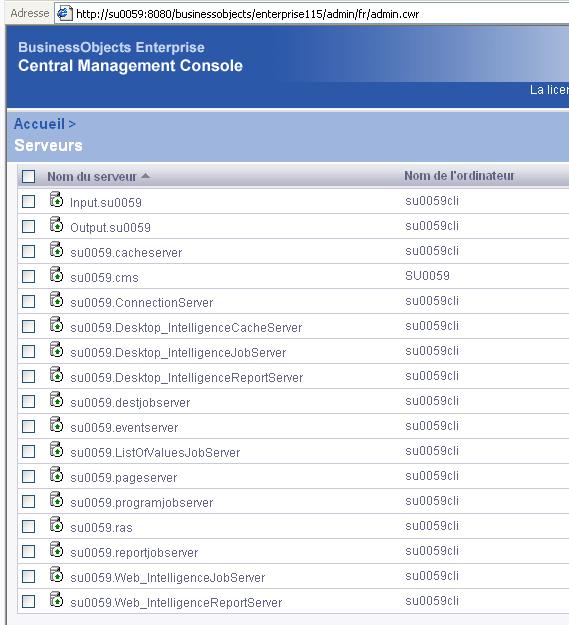569x625 pixels.
Task: Click the Central Management Console title
Action: (130, 66)
